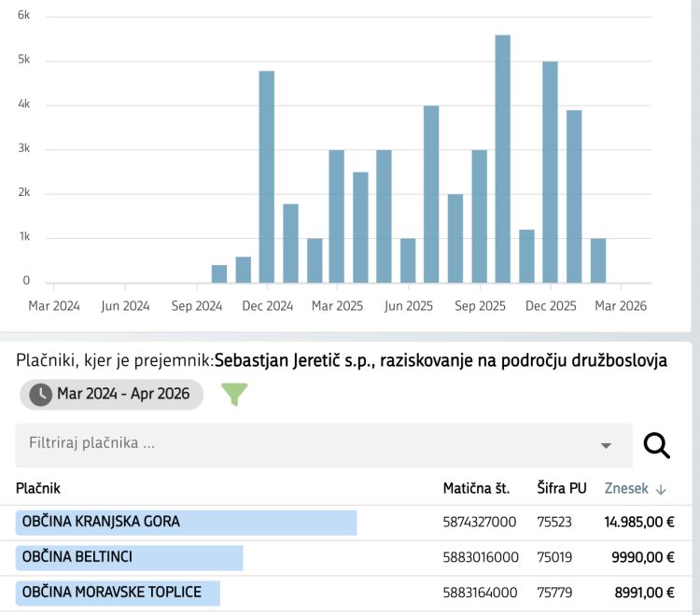Sort table by Plačnik column header

pyautogui.click(x=38, y=488)
